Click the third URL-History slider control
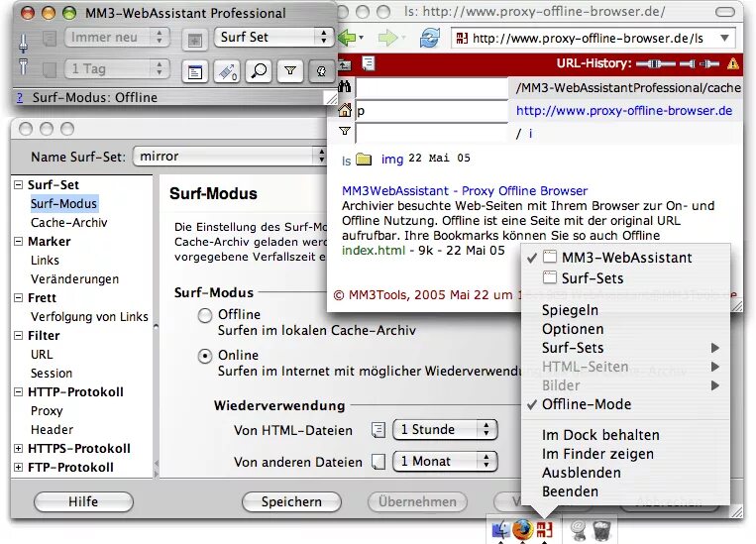The height and width of the screenshot is (544, 756). coord(709,63)
